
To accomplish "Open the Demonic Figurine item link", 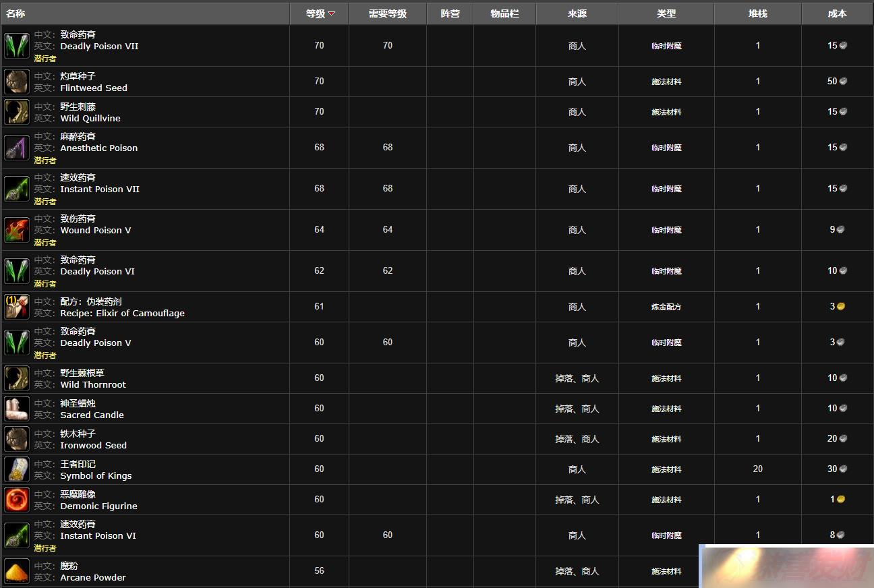I will coord(98,506).
